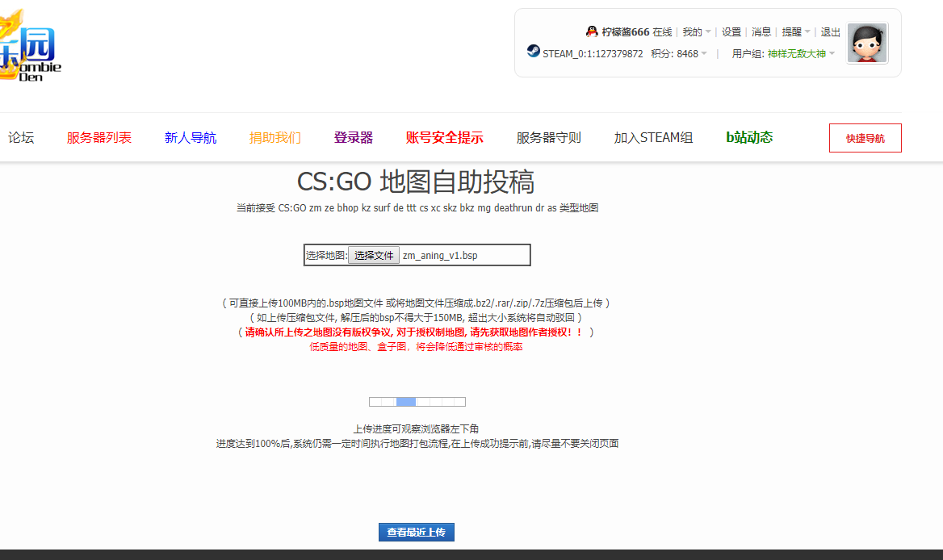Click the 选择文件 choose file button
The width and height of the screenshot is (943, 560).
pos(374,255)
